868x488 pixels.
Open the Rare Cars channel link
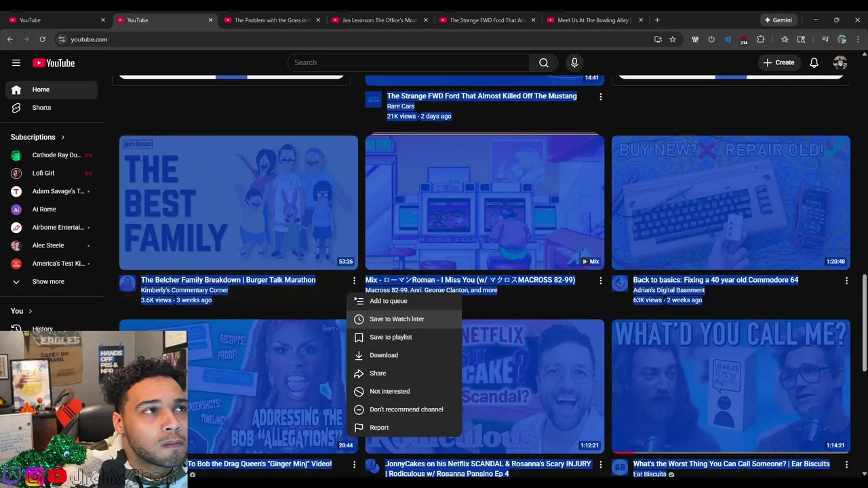(401, 106)
